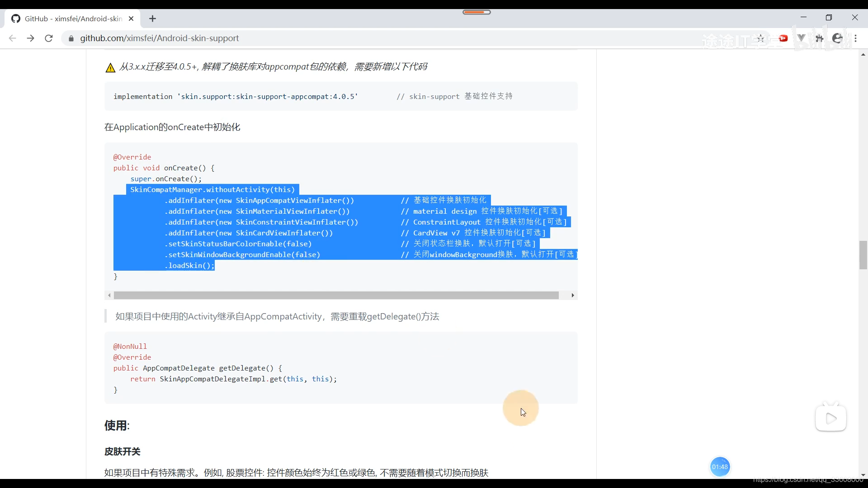Open the Extensions puzzle icon
The width and height of the screenshot is (868, 488).
pyautogui.click(x=819, y=38)
